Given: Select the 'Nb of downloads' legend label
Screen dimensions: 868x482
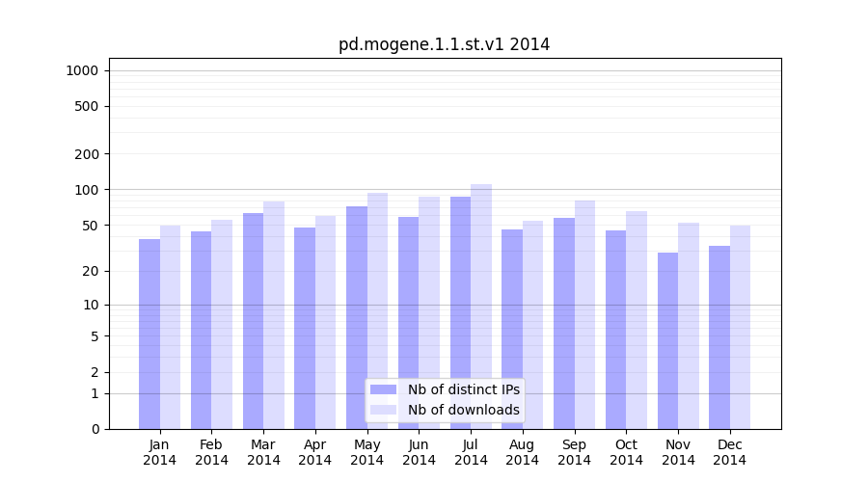Looking at the screenshot, I should tap(463, 410).
